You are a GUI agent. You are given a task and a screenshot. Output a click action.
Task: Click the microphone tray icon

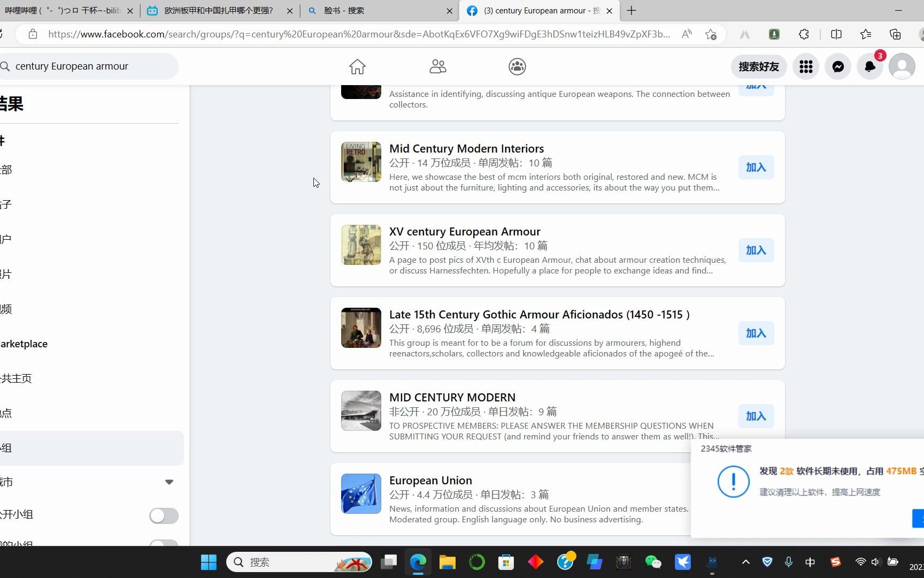coord(789,562)
